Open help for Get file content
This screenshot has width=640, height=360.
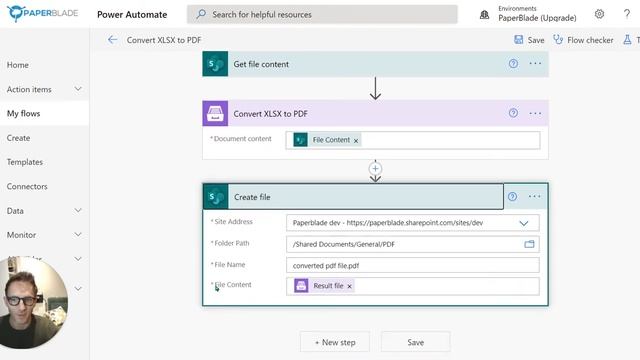coord(513,64)
